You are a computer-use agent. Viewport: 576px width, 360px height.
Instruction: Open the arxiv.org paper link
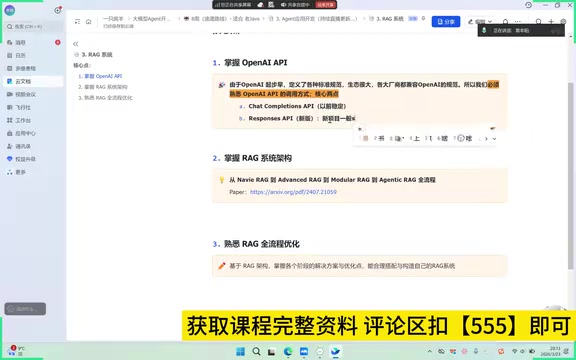click(x=293, y=192)
